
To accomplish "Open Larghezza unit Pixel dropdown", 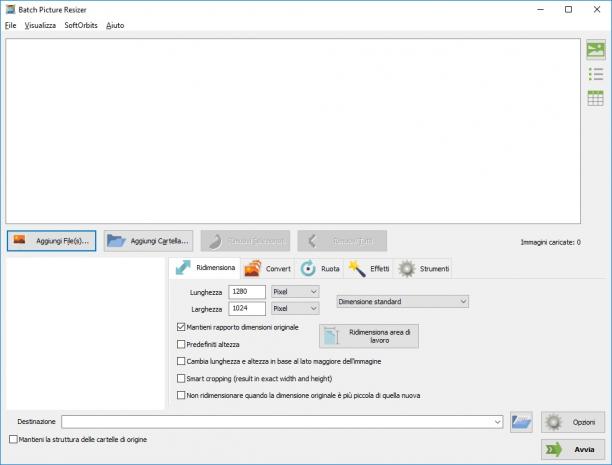I will pos(295,308).
